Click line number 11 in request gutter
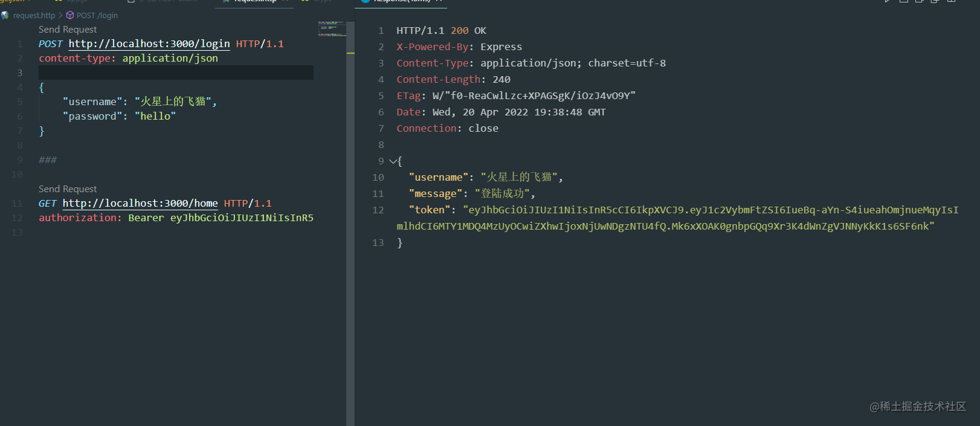The image size is (980, 426). point(17,204)
